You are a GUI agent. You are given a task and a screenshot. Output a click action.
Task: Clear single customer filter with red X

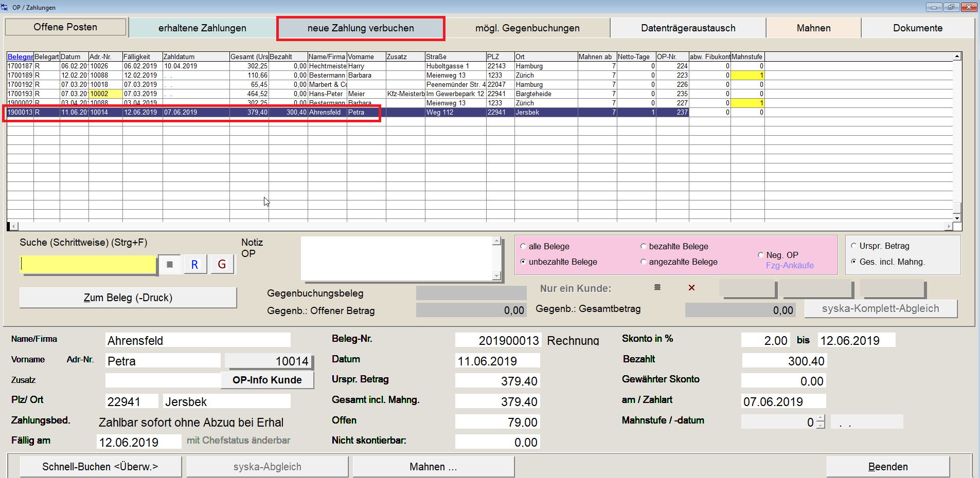click(692, 288)
